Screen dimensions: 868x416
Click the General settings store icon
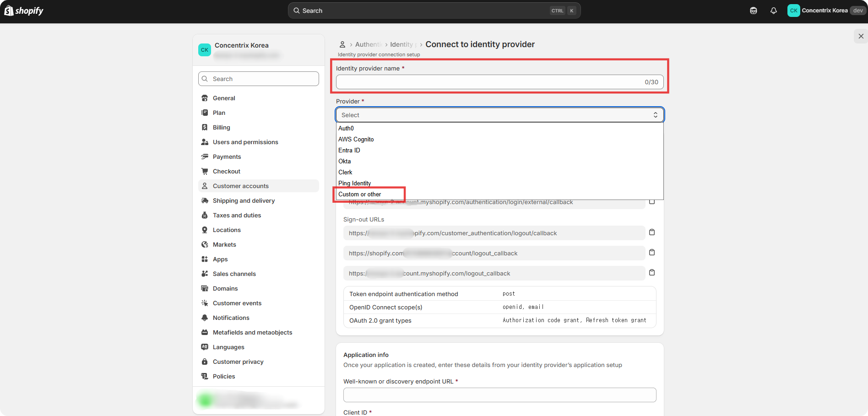tap(205, 98)
